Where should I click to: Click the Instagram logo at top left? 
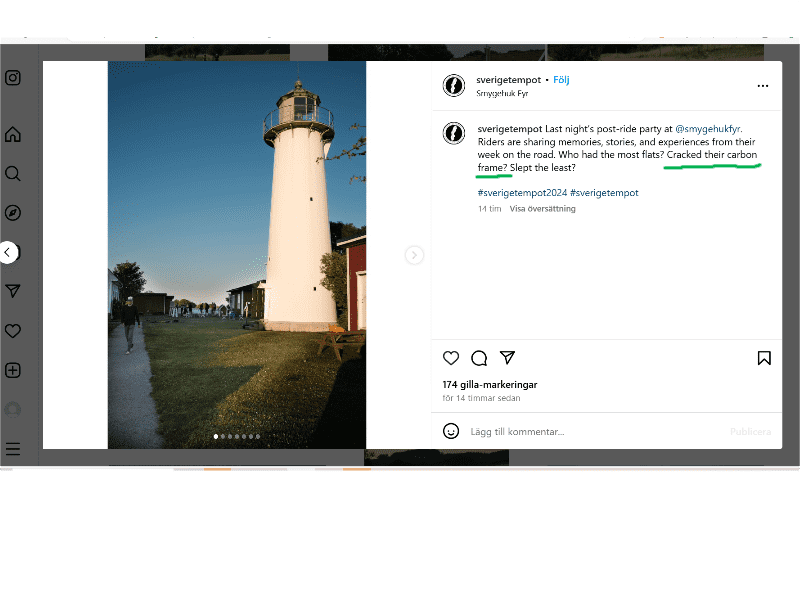13,78
